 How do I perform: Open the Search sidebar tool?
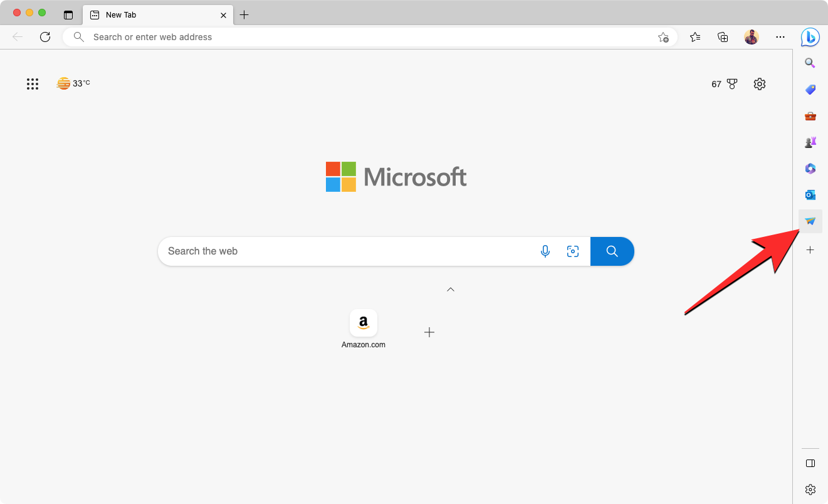(x=810, y=63)
